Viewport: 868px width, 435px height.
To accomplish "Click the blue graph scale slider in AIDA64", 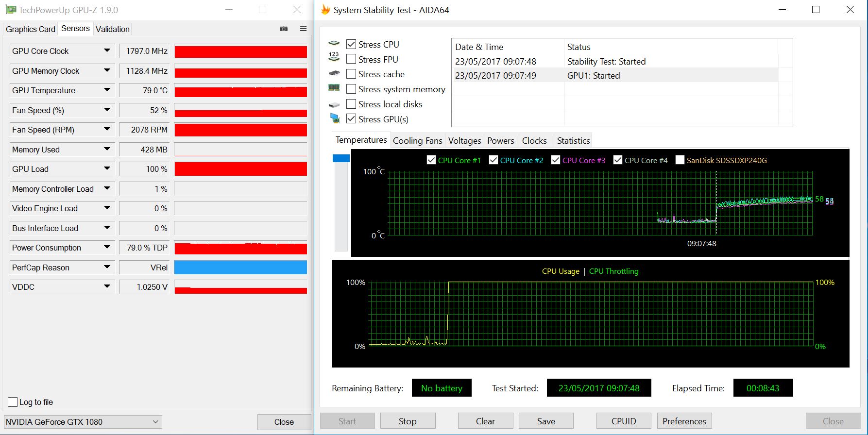I will tap(341, 158).
